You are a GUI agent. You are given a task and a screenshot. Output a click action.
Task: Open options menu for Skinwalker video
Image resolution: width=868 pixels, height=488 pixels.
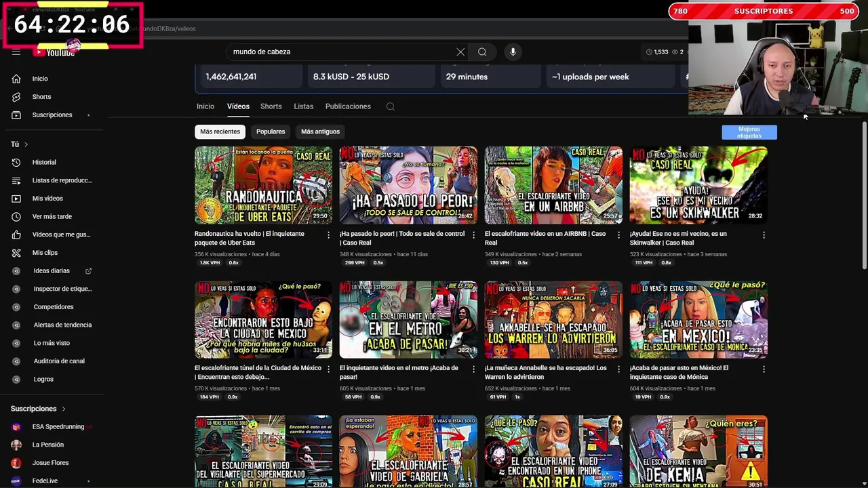click(764, 235)
